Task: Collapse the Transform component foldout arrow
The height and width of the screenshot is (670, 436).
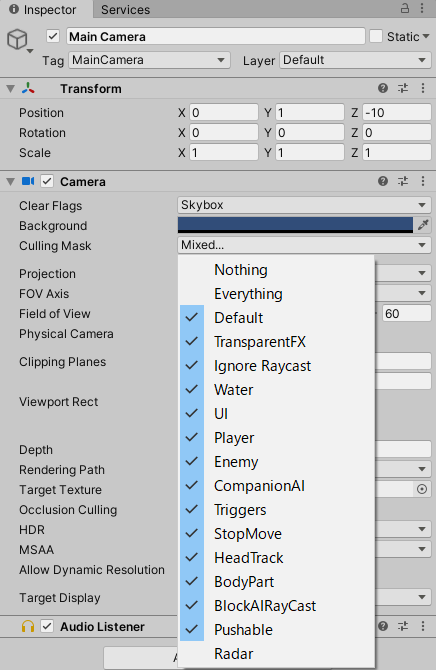Action: tap(11, 89)
